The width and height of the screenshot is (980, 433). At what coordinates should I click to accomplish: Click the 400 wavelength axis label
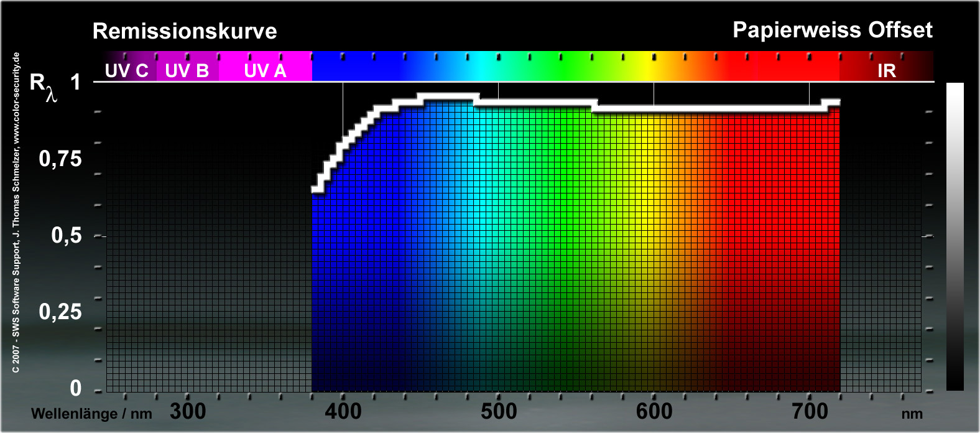(x=343, y=411)
